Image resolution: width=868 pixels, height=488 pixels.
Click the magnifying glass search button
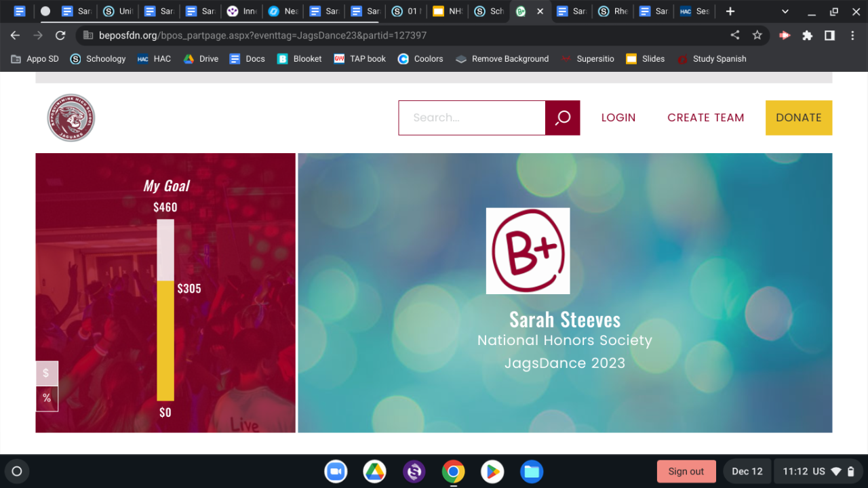click(x=563, y=118)
